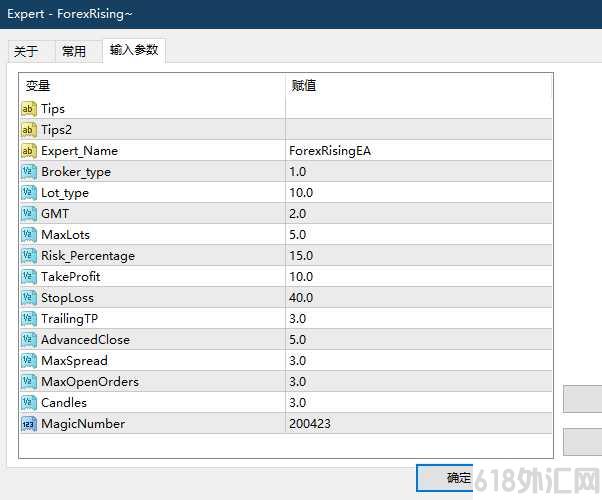602x500 pixels.
Task: Select the Candles value 3.0
Action: pos(298,402)
